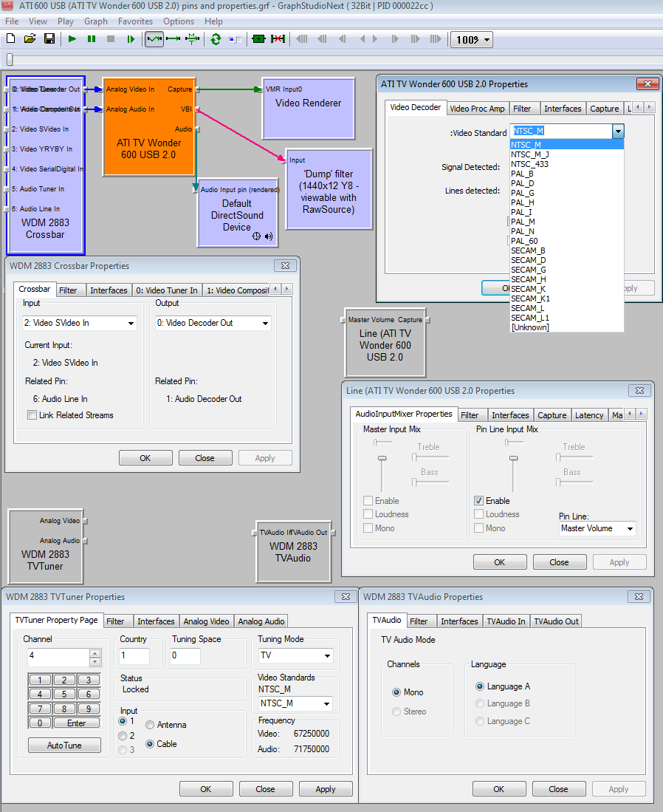Image resolution: width=663 pixels, height=812 pixels.
Task: Click Close in WDM 2883 Crossbar Properties
Action: coord(205,458)
